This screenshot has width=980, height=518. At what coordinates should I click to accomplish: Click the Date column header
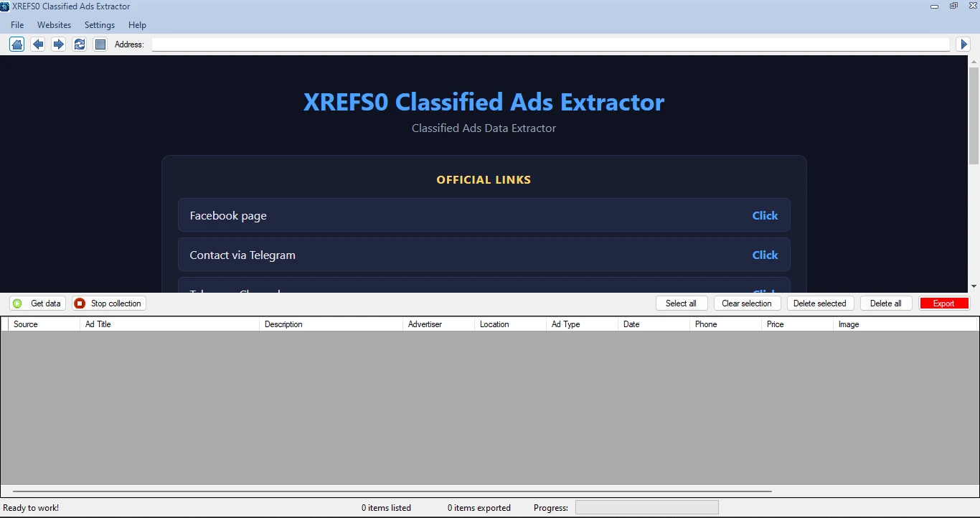(654, 324)
